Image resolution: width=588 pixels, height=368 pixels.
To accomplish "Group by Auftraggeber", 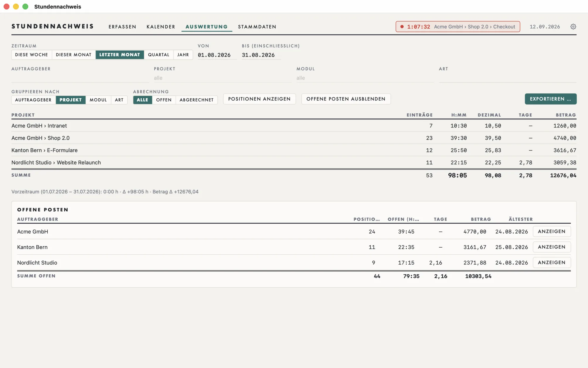I will click(34, 100).
